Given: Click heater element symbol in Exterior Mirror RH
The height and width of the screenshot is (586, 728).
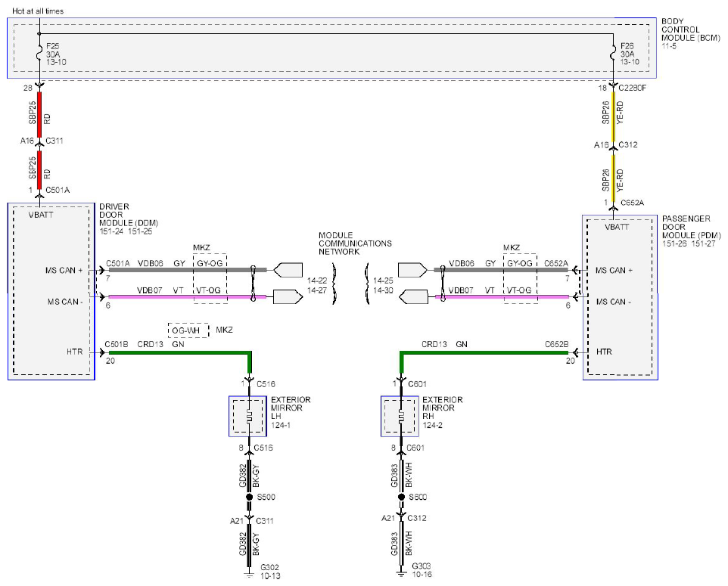Looking at the screenshot, I should tap(402, 416).
